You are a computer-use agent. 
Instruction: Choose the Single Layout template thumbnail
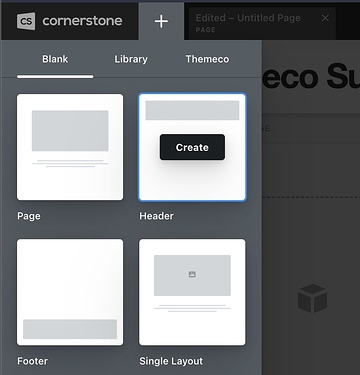pos(192,292)
